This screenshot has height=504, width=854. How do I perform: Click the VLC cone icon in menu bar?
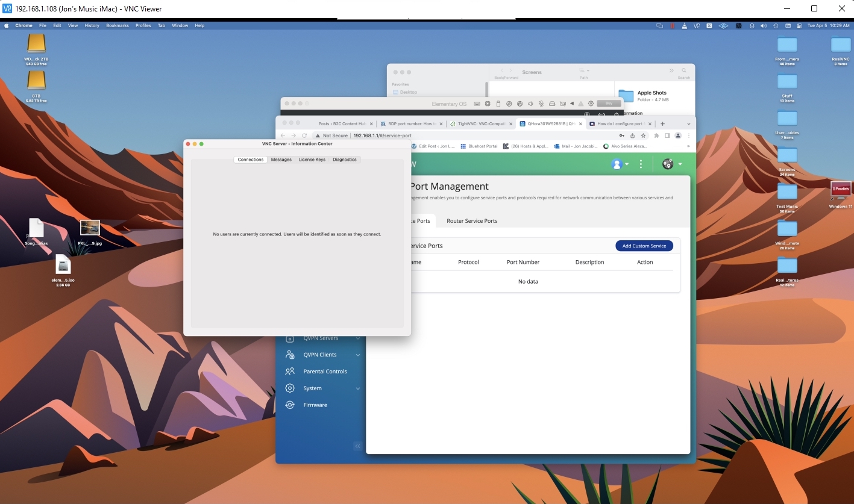(685, 26)
